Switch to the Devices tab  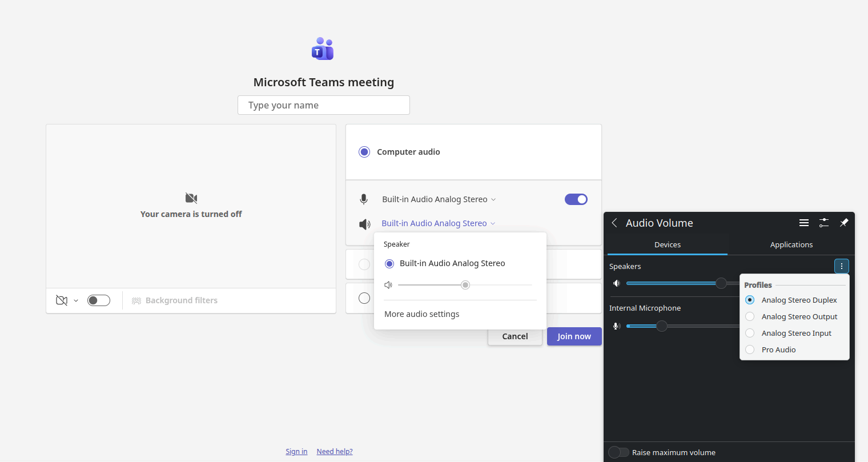point(668,244)
